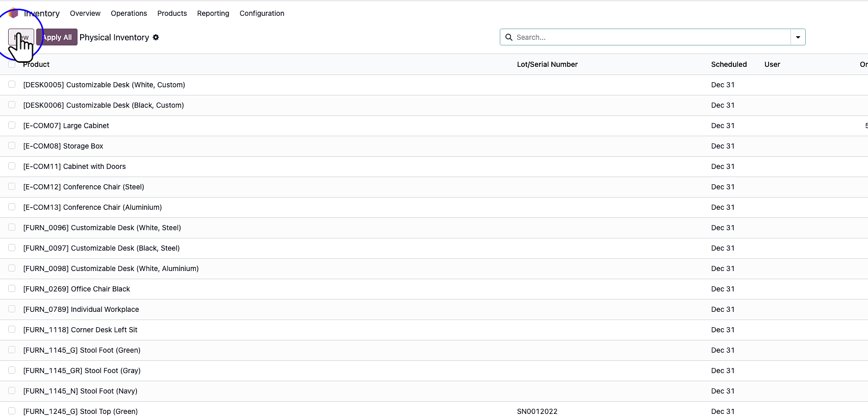This screenshot has width=868, height=418.
Task: Select the Stool Foot (Gray) checkbox
Action: (x=12, y=371)
